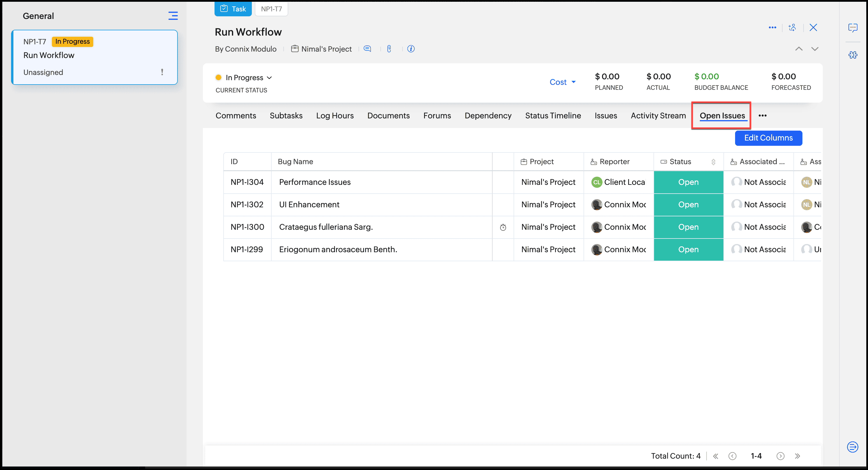Image resolution: width=868 pixels, height=470 pixels.
Task: Switch to the Status Timeline tab
Action: click(553, 116)
